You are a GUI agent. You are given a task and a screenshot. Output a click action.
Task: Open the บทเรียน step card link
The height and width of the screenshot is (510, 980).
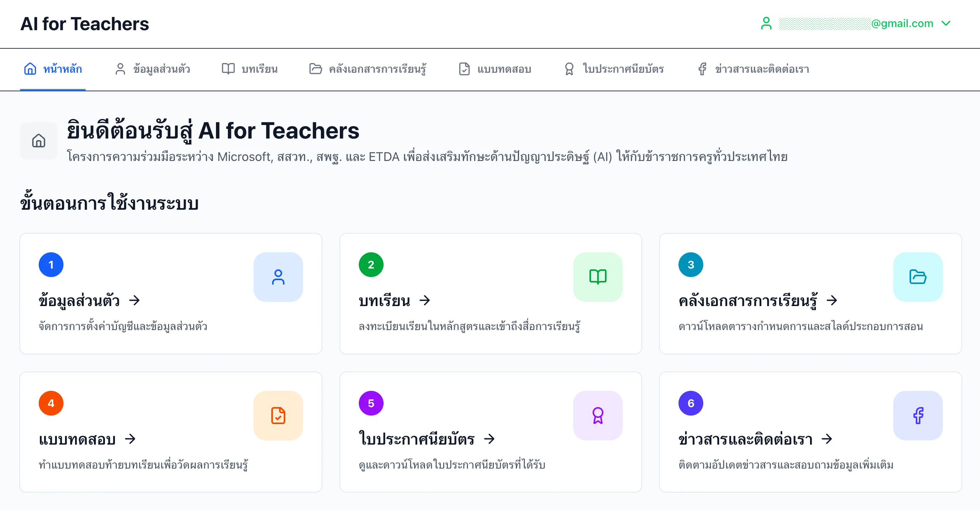pyautogui.click(x=394, y=301)
